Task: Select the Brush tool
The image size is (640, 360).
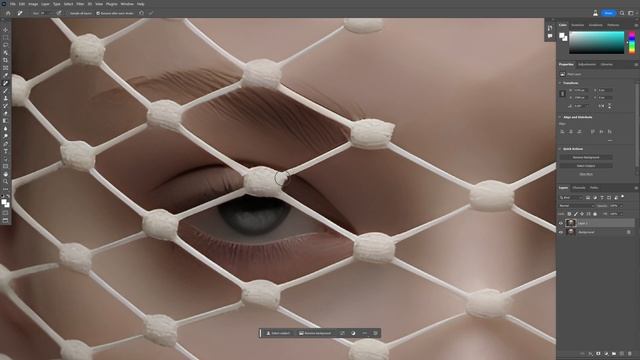Action: pyautogui.click(x=5, y=91)
